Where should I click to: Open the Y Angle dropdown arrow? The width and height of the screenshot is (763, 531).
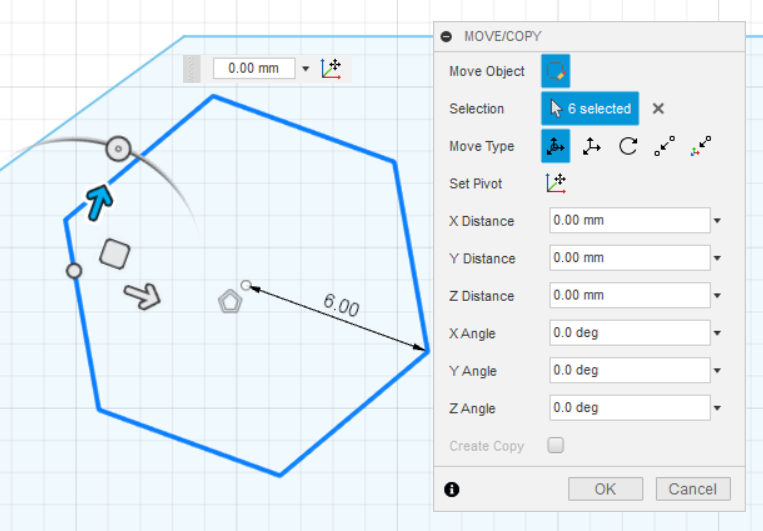click(x=717, y=371)
